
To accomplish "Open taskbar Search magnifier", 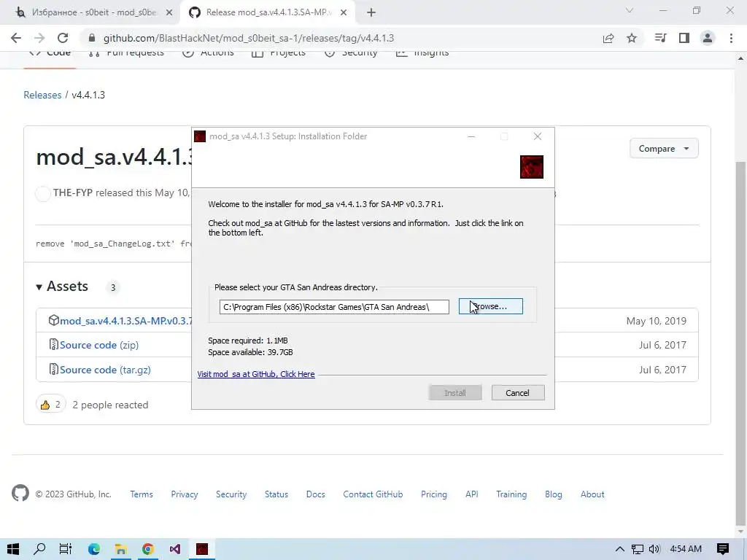I will (x=39, y=549).
